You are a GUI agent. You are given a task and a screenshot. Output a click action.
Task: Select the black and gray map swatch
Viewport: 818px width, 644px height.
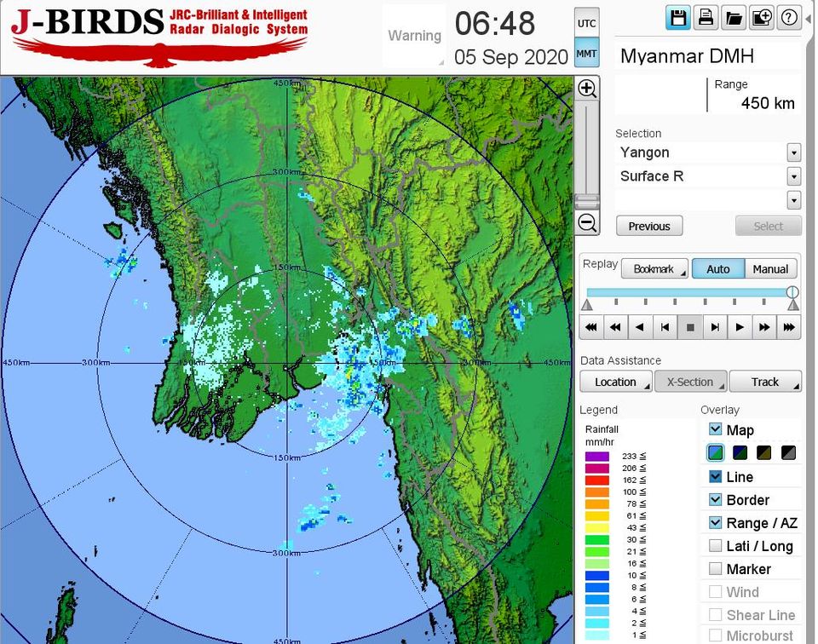pyautogui.click(x=788, y=452)
